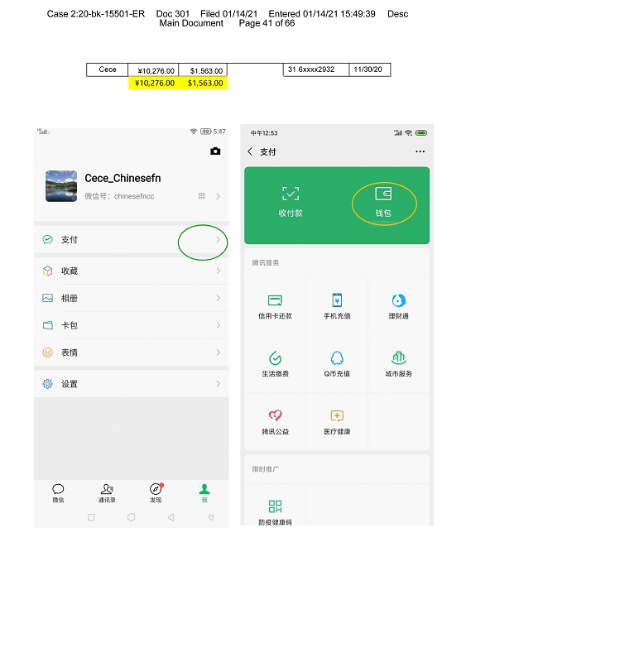This screenshot has width=644, height=662.
Task: Open the 卡包 card pack icon
Action: (48, 325)
